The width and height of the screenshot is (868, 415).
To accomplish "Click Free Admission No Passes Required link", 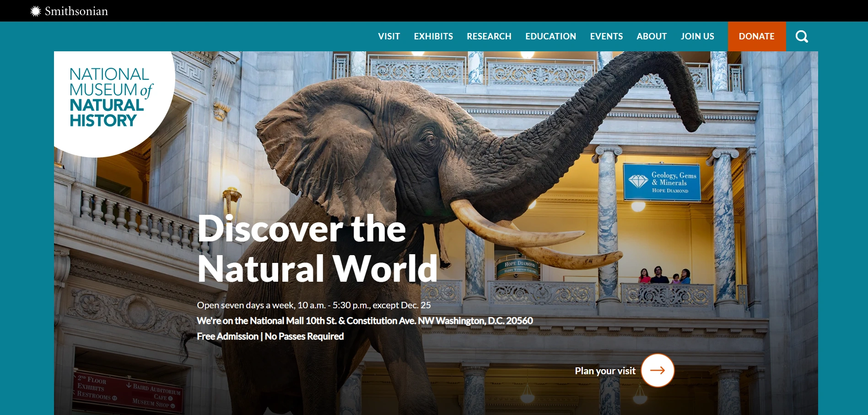I will click(270, 336).
